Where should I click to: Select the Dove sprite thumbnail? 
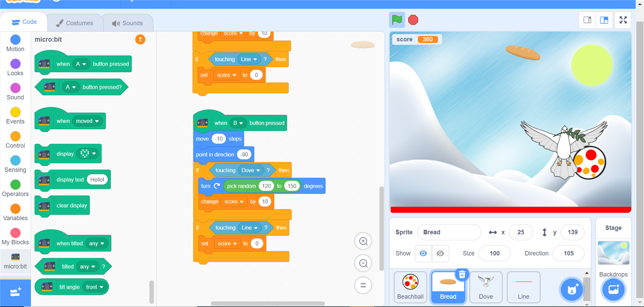pos(486,286)
